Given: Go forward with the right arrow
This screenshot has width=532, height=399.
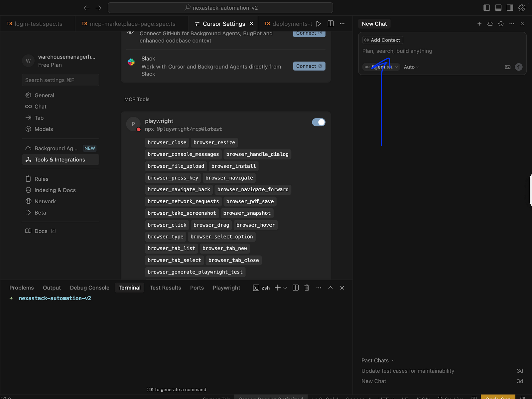Looking at the screenshot, I should point(98,8).
